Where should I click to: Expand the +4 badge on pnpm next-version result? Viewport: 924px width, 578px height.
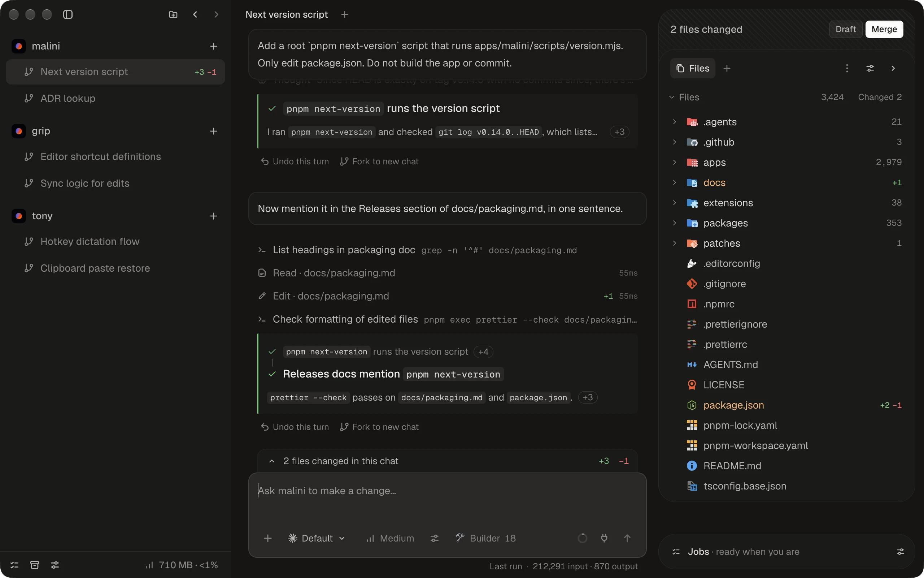click(483, 352)
